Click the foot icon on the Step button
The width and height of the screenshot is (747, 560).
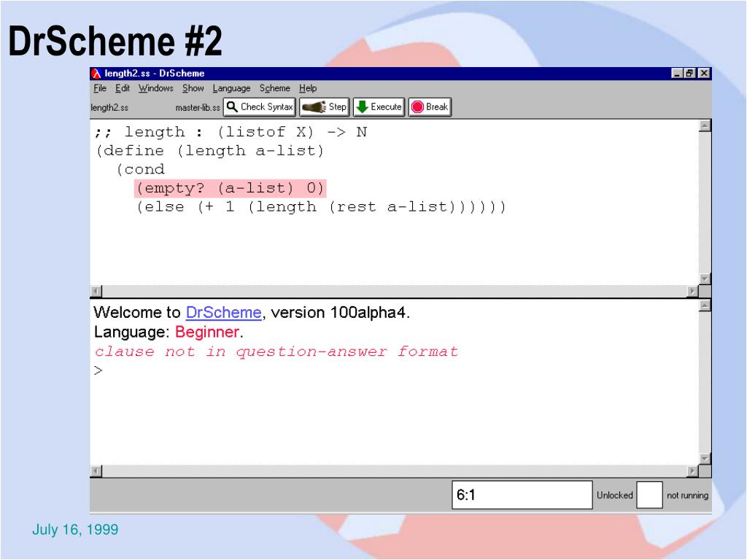coord(314,106)
